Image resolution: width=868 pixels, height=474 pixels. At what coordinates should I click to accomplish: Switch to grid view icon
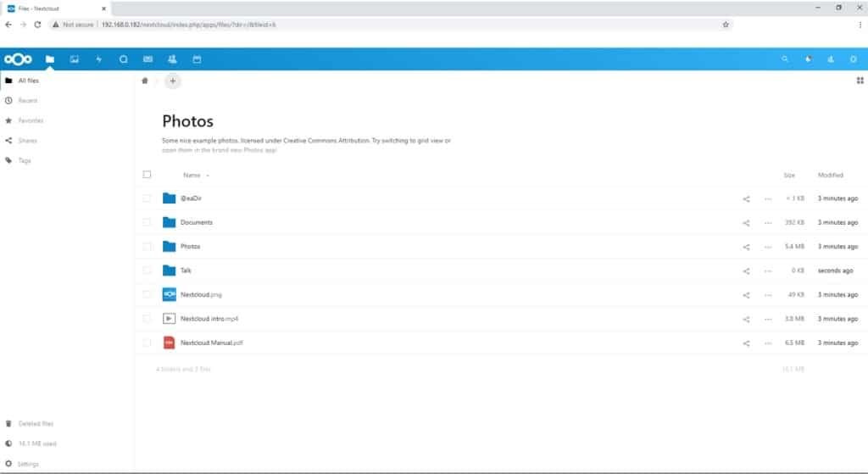coord(860,81)
